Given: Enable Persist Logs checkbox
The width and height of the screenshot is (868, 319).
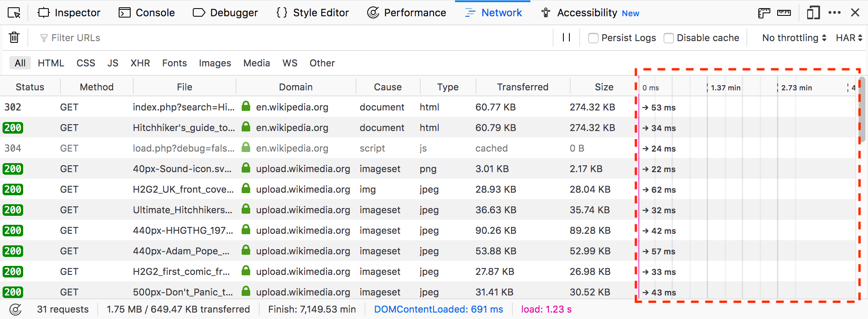Looking at the screenshot, I should [593, 38].
